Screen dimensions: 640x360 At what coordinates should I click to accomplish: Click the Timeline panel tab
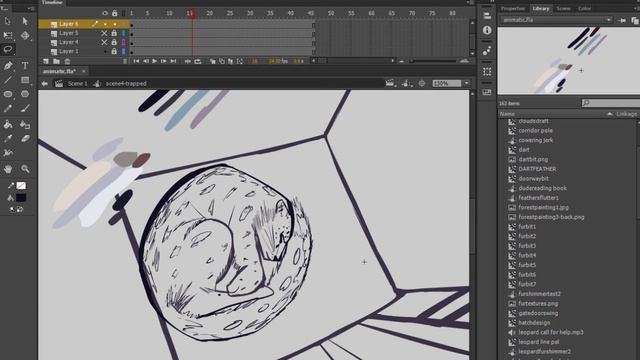(52, 2)
